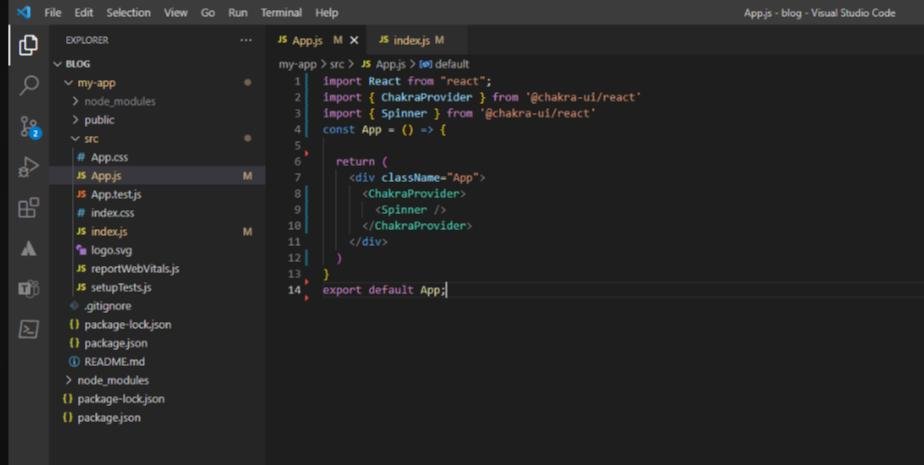Collapse the BLOG root folder
The width and height of the screenshot is (924, 465).
coord(78,64)
